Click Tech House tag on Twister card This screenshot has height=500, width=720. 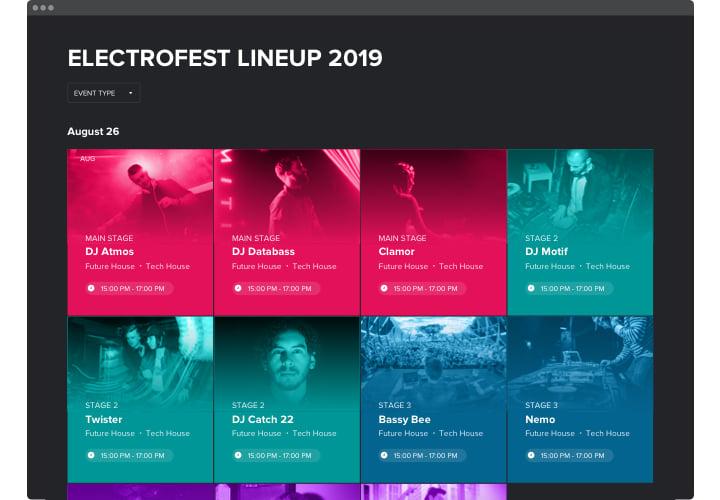(168, 433)
